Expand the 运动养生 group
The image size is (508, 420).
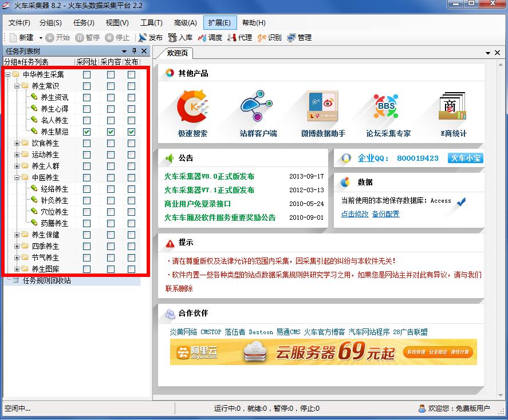tap(17, 154)
